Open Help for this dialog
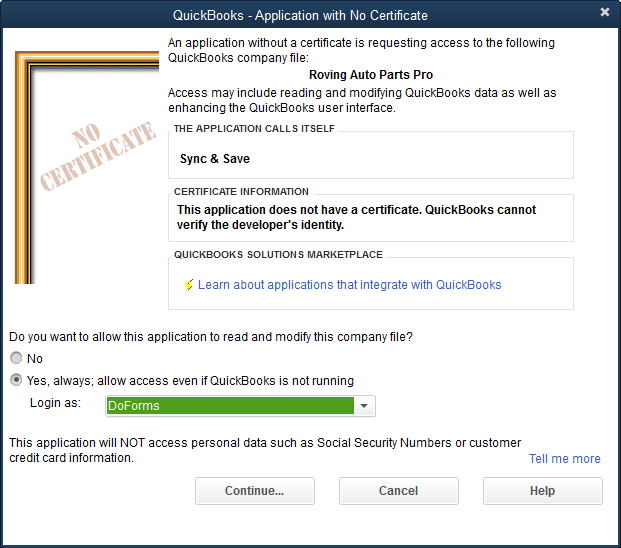621x548 pixels. click(x=543, y=491)
